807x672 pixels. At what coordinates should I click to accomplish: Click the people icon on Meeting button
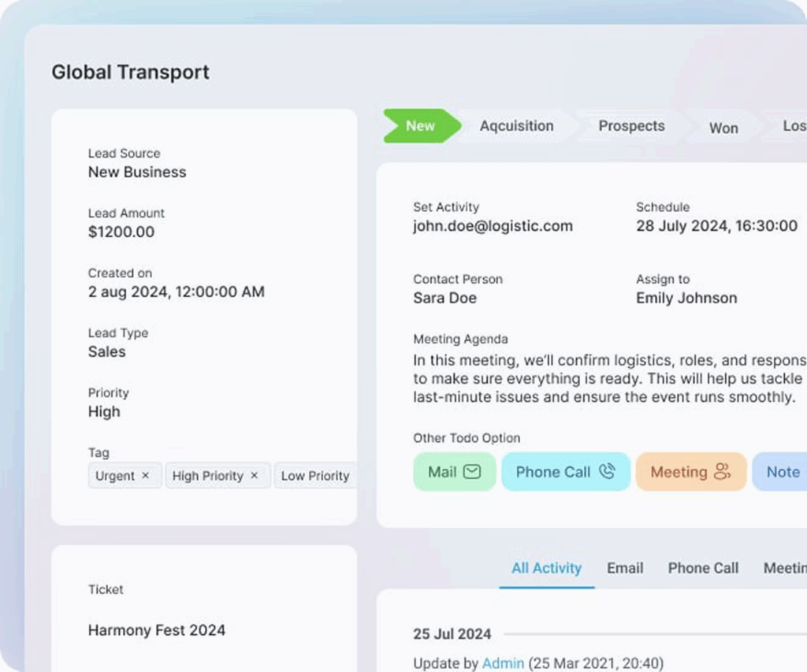tap(722, 472)
